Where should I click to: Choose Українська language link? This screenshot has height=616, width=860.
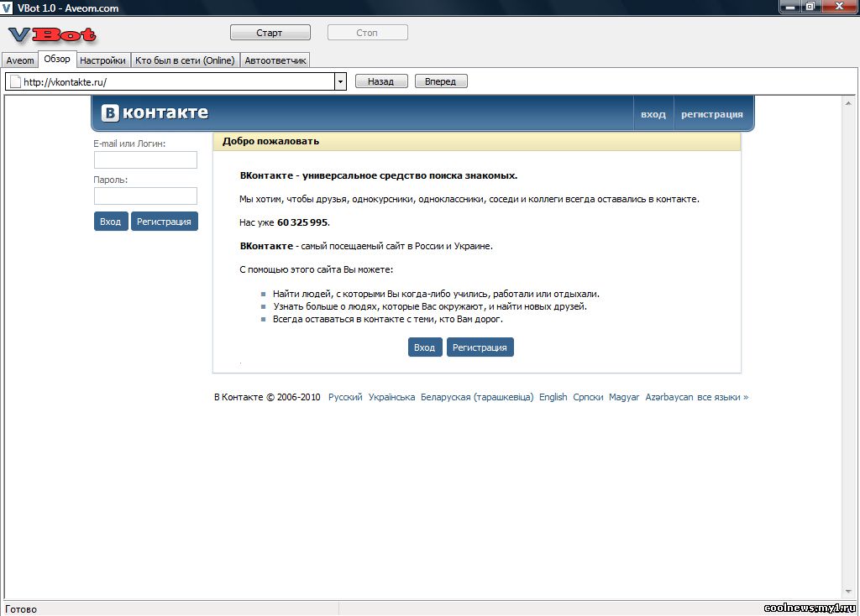coord(391,397)
